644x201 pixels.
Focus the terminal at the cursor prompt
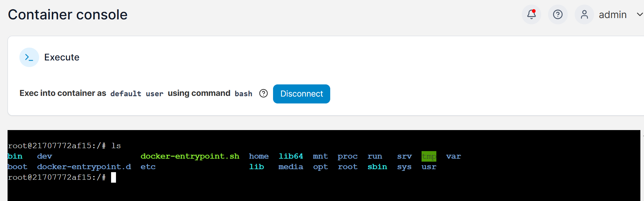113,178
